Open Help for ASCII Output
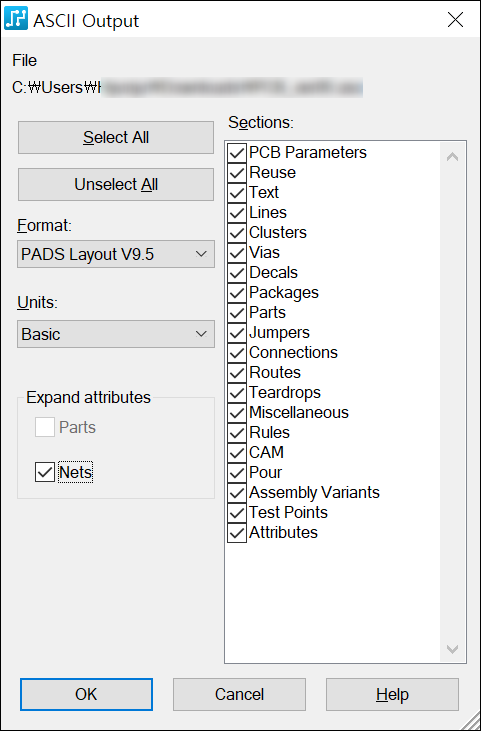481x731 pixels. [x=392, y=694]
